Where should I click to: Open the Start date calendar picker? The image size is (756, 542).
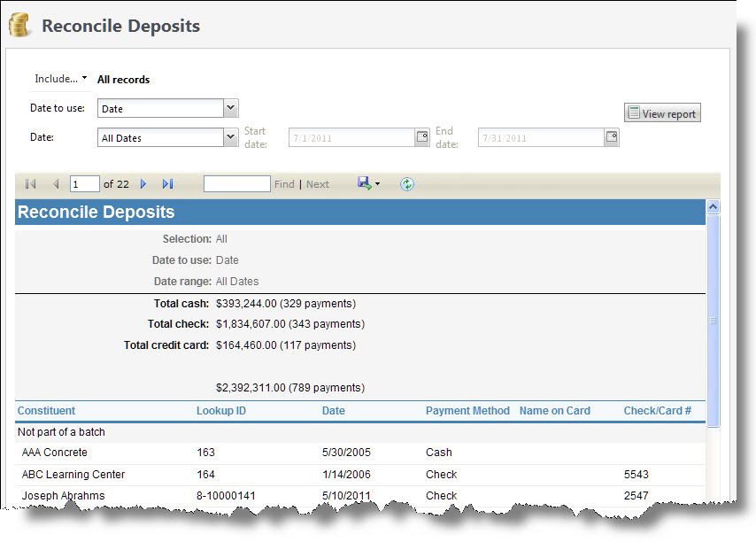point(422,137)
